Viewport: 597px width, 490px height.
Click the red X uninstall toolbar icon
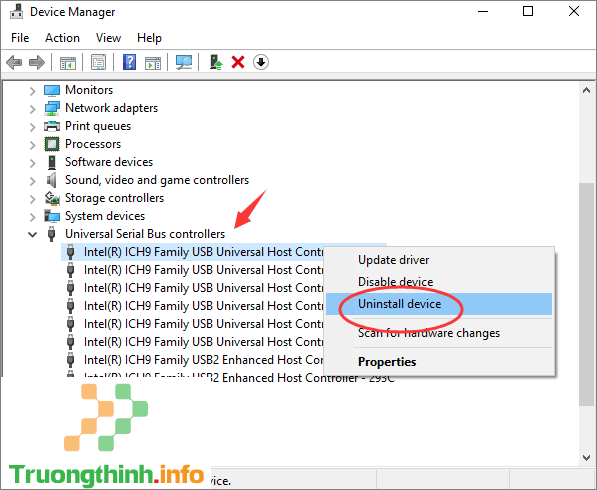[x=238, y=62]
